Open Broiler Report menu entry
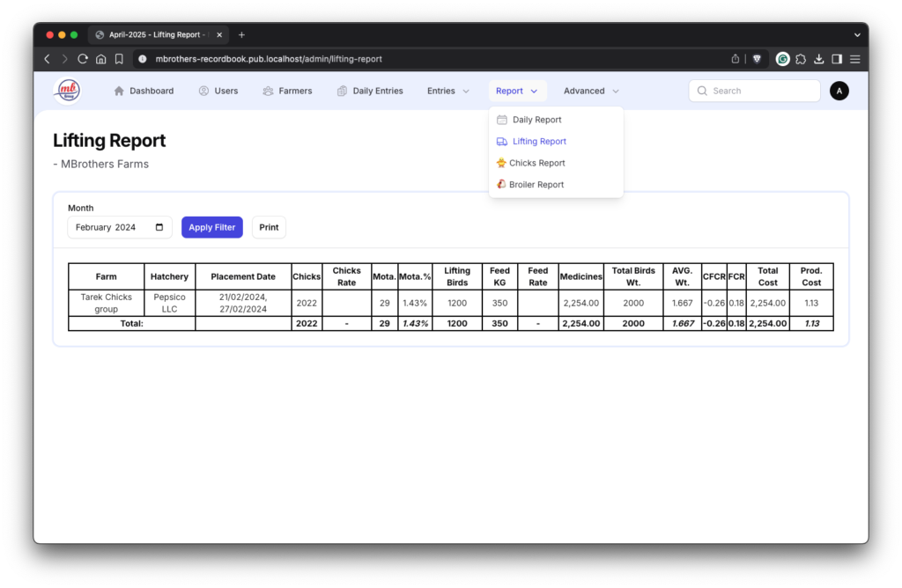This screenshot has height=588, width=902. point(556,185)
